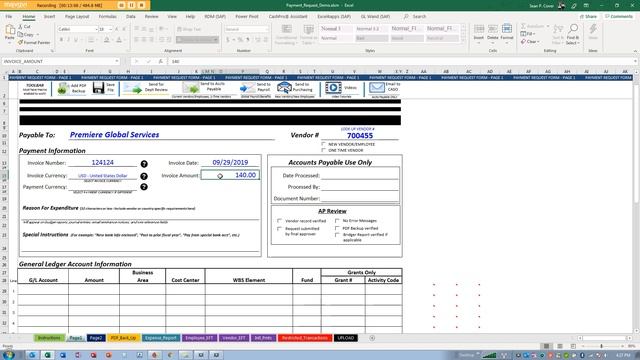Open Excel from the Windows taskbar
Image resolution: width=640 pixels, height=360 pixels.
coord(47,355)
